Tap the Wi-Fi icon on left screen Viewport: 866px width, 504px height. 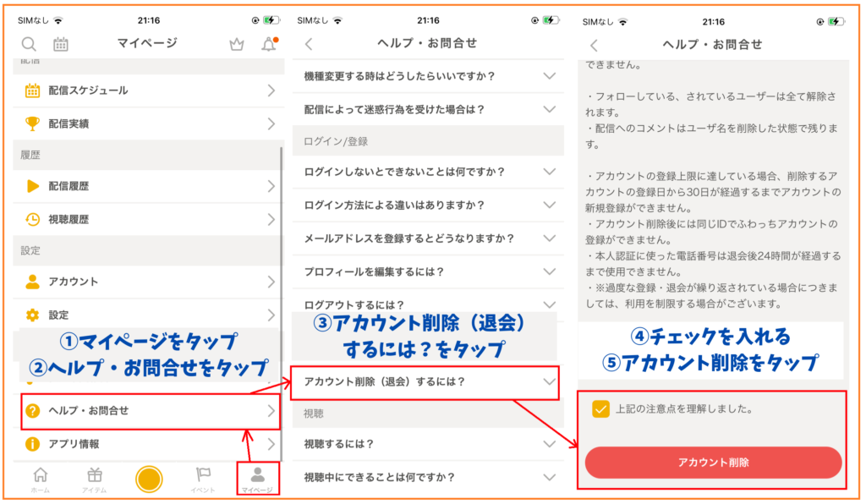(58, 20)
